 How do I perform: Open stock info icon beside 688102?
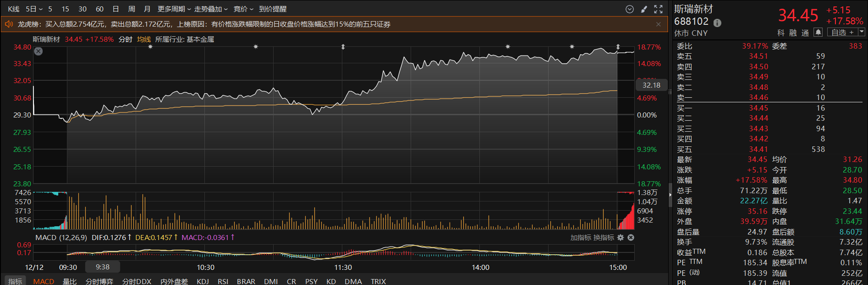click(x=718, y=22)
